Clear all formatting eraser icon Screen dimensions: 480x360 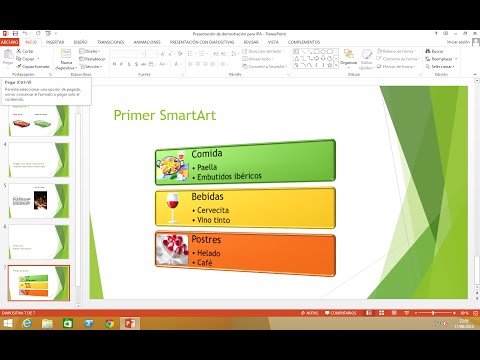180,54
